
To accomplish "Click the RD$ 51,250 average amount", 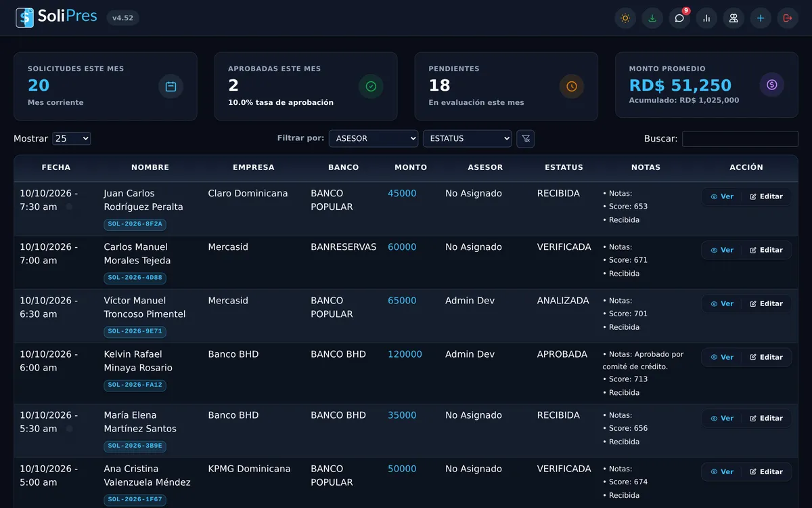I will (680, 85).
